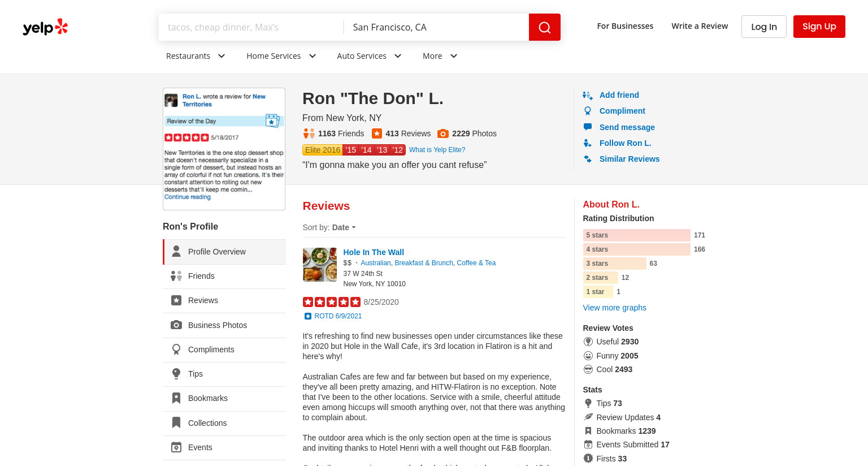Click the Yelp logo

tap(45, 27)
